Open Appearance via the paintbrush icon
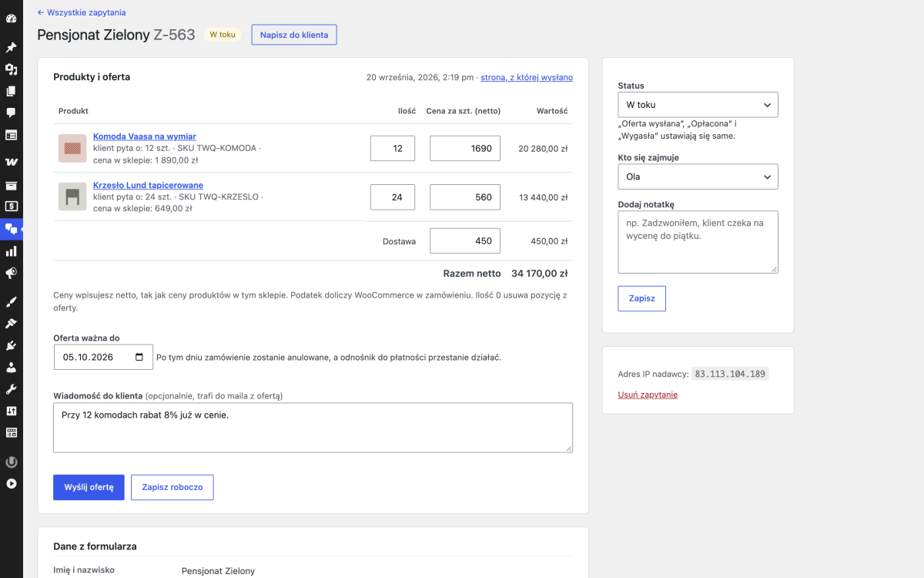The width and height of the screenshot is (924, 578). pyautogui.click(x=12, y=301)
